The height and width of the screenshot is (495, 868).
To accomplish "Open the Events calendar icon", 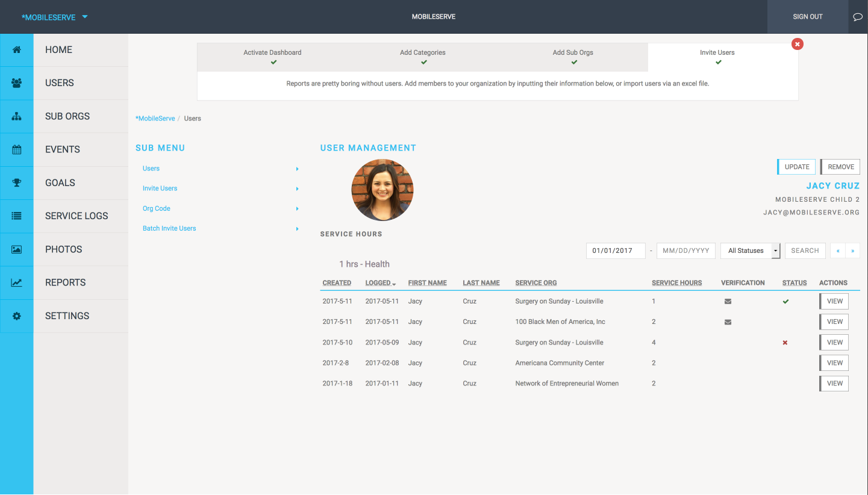I will tap(17, 149).
